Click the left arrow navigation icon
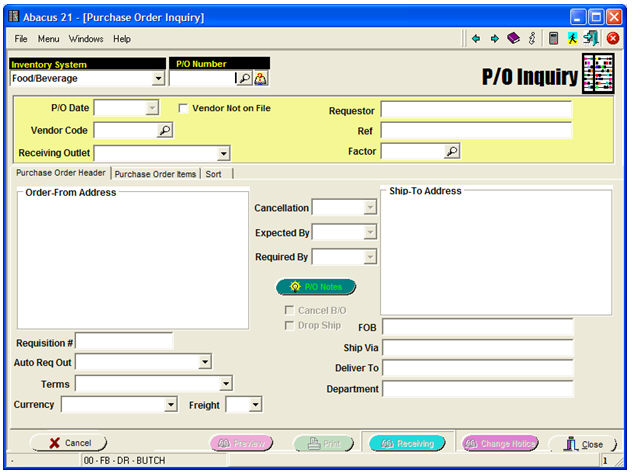632x475 pixels. tap(476, 39)
